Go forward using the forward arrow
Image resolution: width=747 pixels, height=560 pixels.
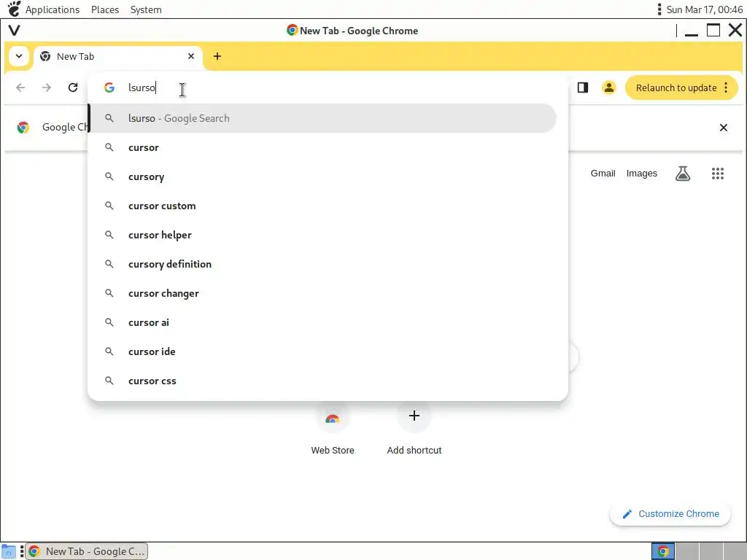point(46,87)
